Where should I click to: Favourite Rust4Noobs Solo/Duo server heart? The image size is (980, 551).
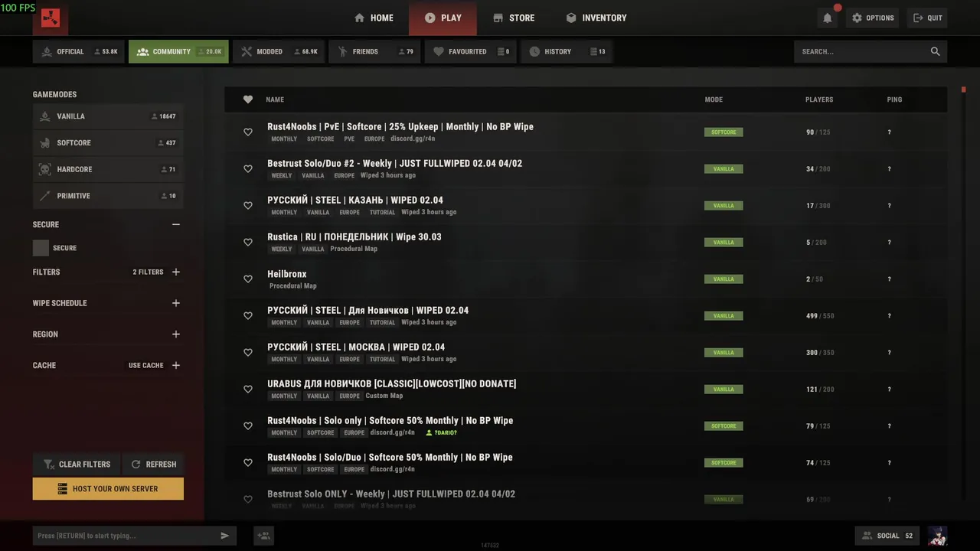[248, 463]
